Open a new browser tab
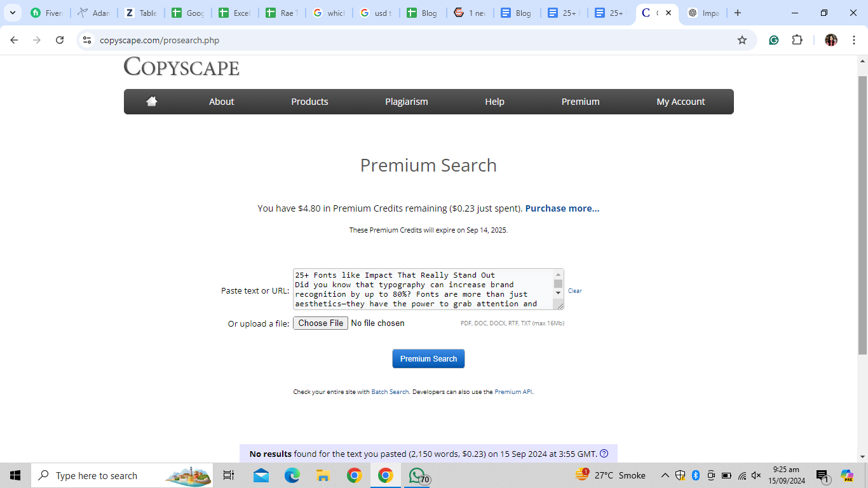868x488 pixels. pyautogui.click(x=738, y=13)
